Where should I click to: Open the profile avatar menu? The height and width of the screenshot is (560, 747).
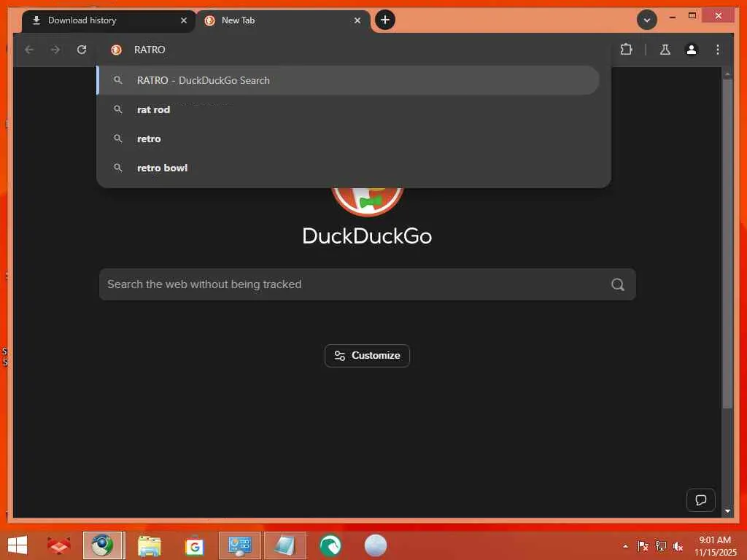pos(692,50)
